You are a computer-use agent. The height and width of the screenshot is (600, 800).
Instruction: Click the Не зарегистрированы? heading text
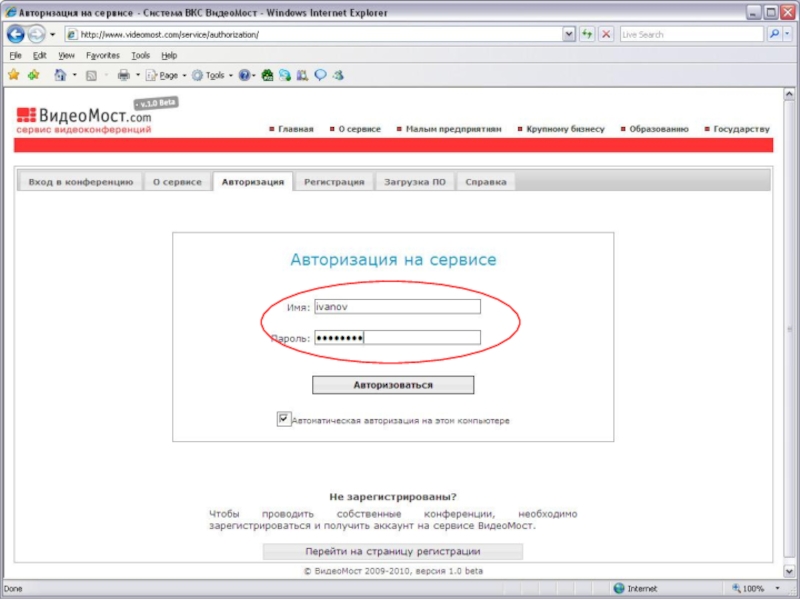tap(393, 496)
